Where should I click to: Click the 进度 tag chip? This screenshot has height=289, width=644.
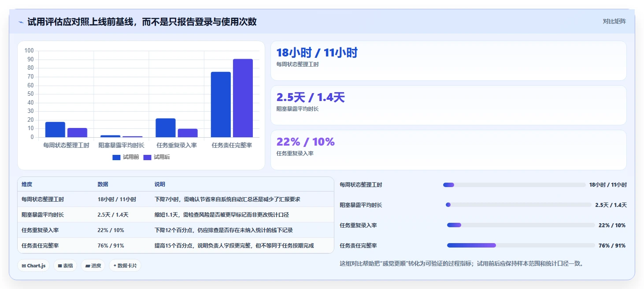tap(93, 266)
